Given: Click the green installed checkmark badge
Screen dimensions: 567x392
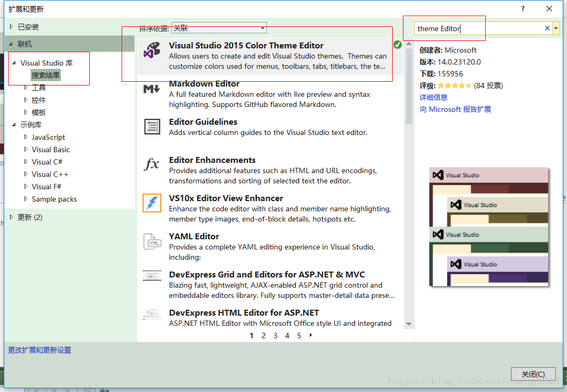Looking at the screenshot, I should pyautogui.click(x=398, y=45).
